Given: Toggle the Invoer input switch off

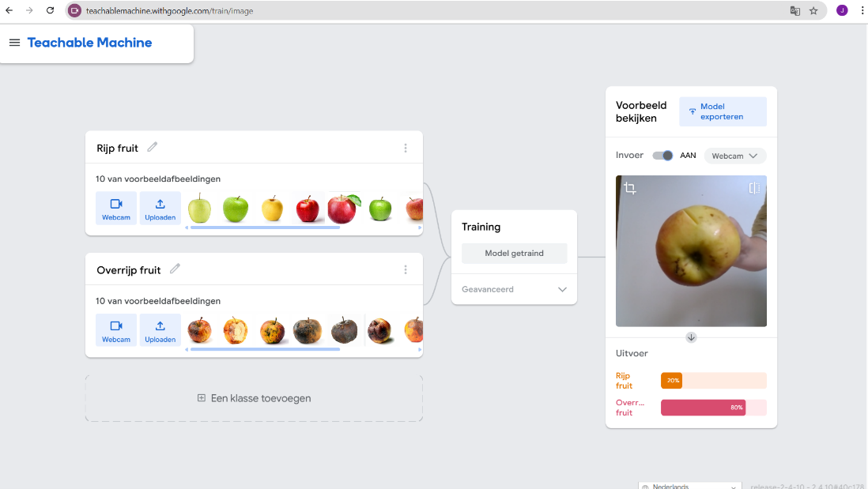Looking at the screenshot, I should pyautogui.click(x=662, y=156).
